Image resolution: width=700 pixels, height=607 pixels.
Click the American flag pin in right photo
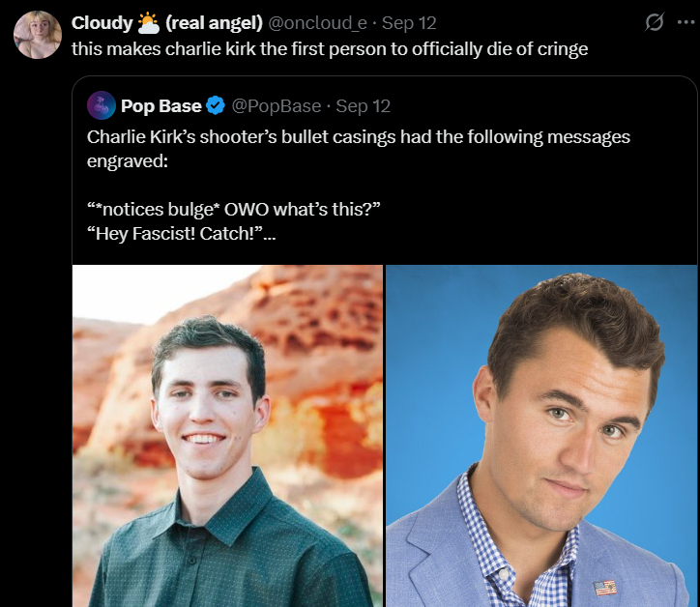[605, 588]
